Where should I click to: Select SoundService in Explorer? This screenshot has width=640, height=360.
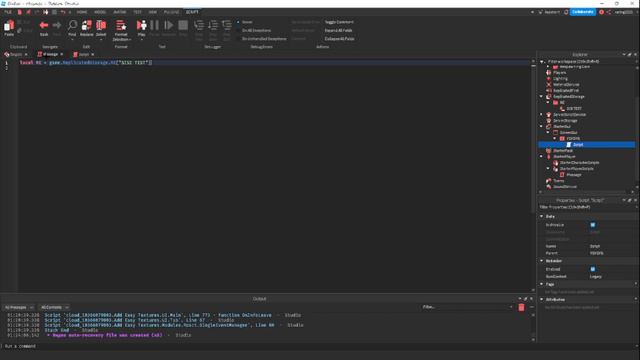(x=565, y=187)
